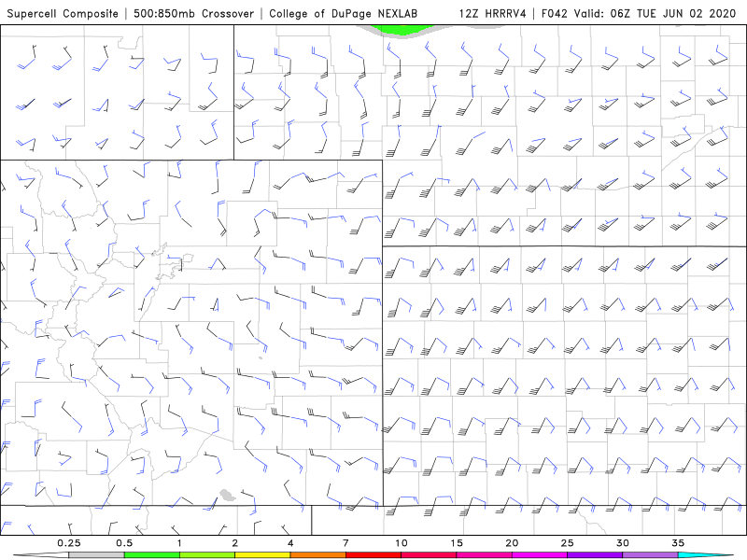Click the small gray shaded blob near map bottom

(x=227, y=496)
